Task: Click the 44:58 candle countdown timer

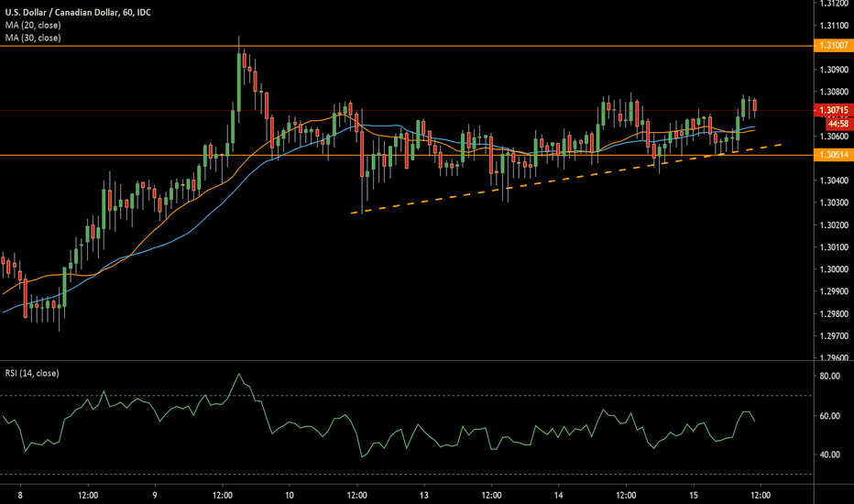Action: 836,122
